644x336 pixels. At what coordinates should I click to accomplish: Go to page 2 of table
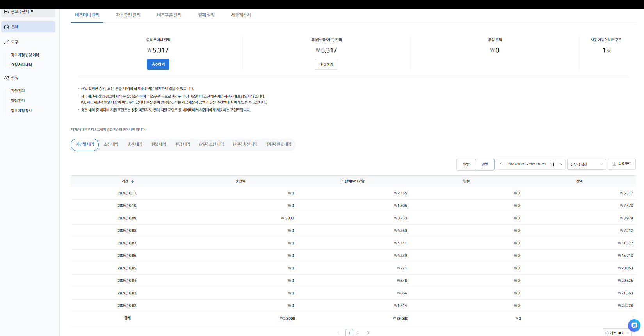click(x=357, y=333)
